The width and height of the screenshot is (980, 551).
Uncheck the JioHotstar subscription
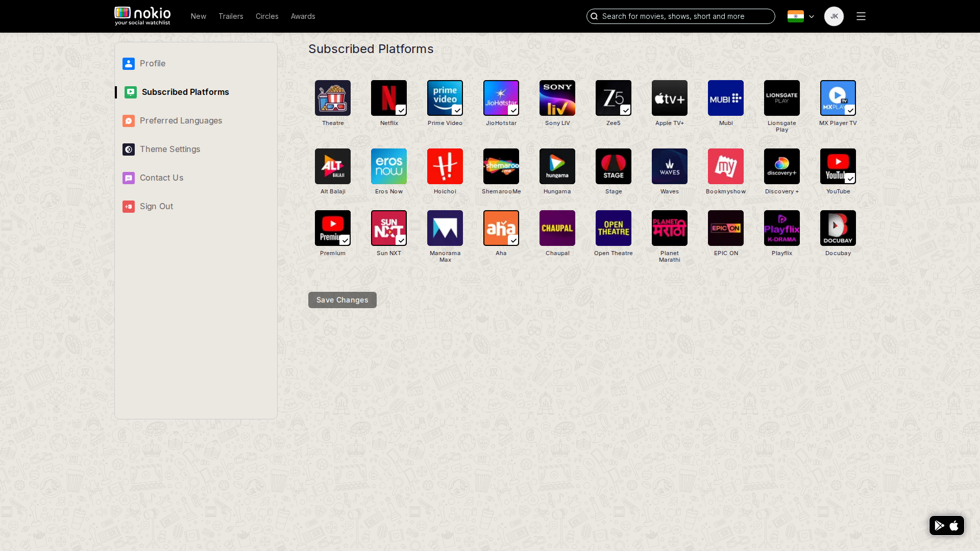[x=501, y=98]
